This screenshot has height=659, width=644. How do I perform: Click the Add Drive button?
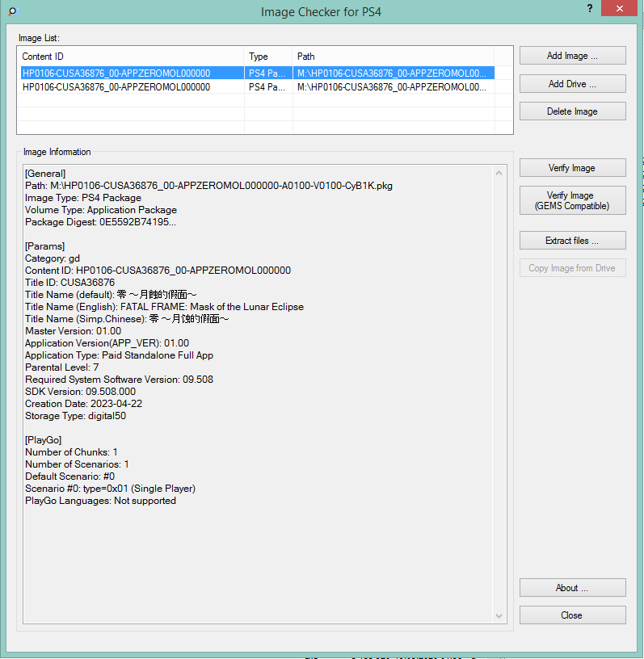(x=573, y=84)
